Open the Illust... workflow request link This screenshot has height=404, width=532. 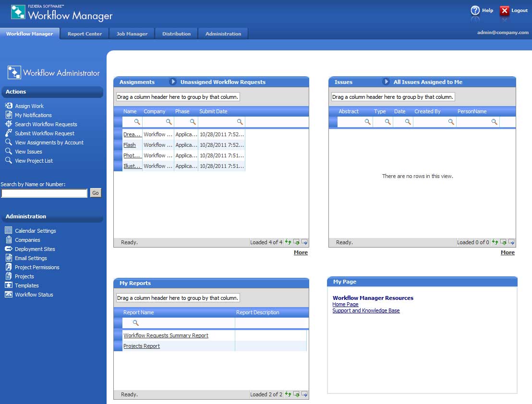click(132, 166)
